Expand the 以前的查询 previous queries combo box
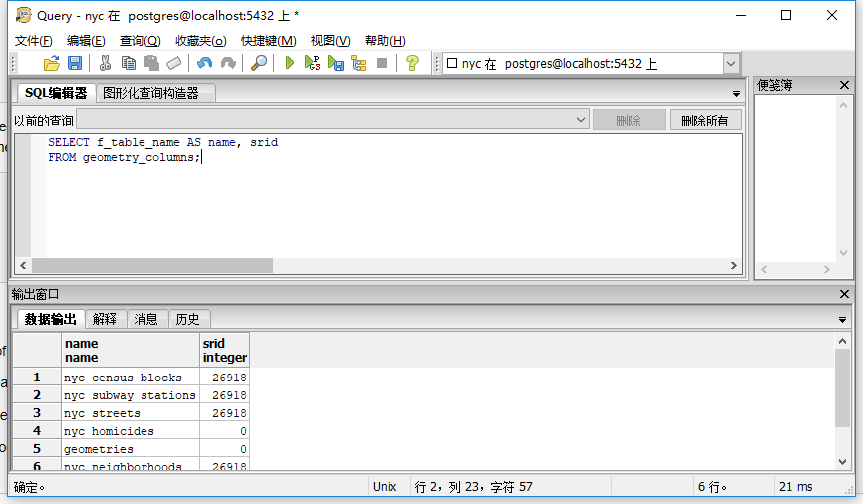863x504 pixels. (x=580, y=120)
